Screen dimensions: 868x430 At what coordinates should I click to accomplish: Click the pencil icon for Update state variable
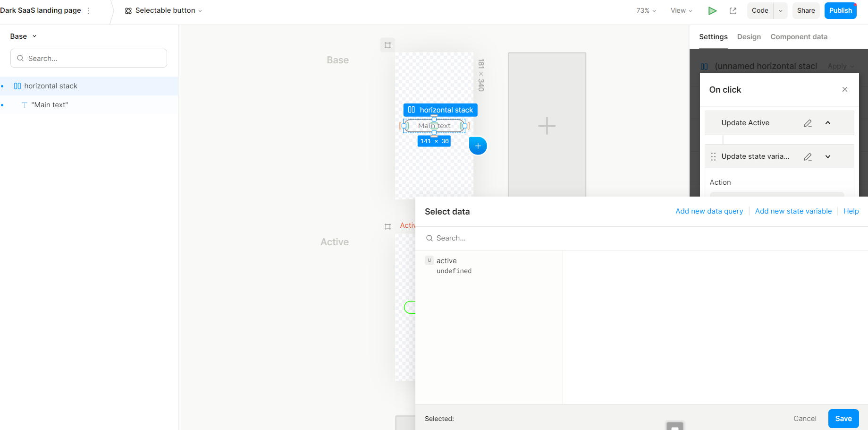coord(808,156)
